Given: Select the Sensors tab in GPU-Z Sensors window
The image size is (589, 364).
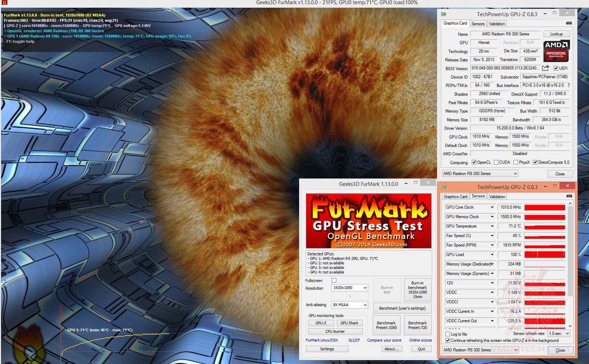Looking at the screenshot, I should [478, 196].
